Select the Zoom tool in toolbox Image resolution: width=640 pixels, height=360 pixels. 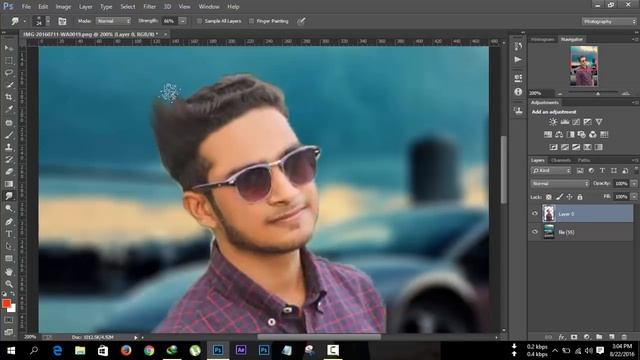(9, 284)
